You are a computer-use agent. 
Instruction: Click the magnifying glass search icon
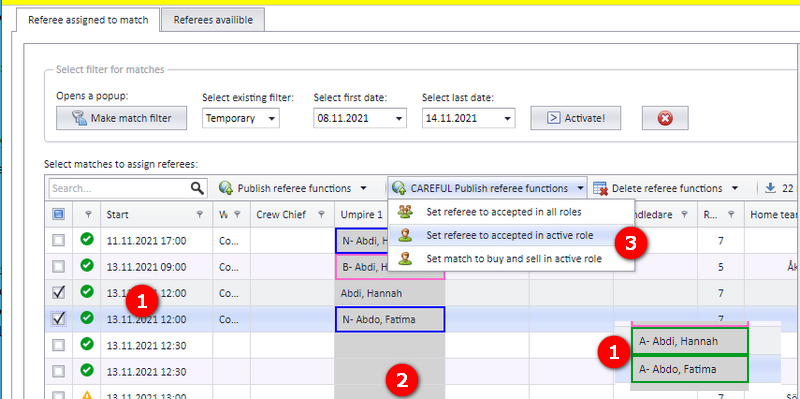click(x=197, y=188)
